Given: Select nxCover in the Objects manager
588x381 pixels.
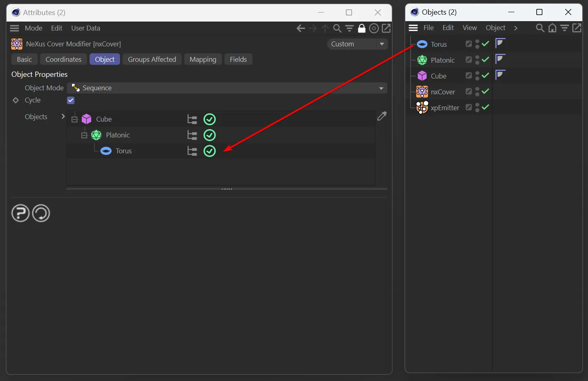Looking at the screenshot, I should click(442, 92).
